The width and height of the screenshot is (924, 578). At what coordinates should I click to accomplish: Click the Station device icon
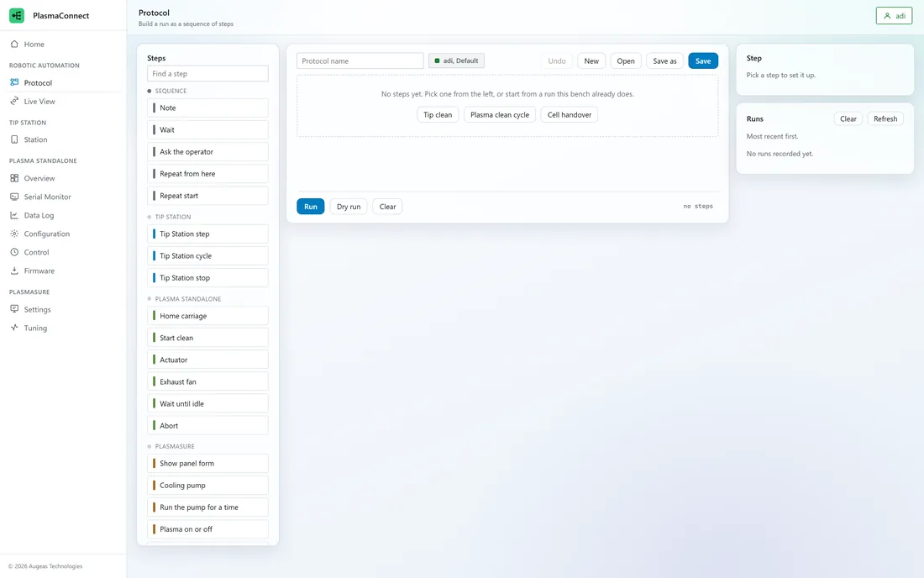[14, 139]
